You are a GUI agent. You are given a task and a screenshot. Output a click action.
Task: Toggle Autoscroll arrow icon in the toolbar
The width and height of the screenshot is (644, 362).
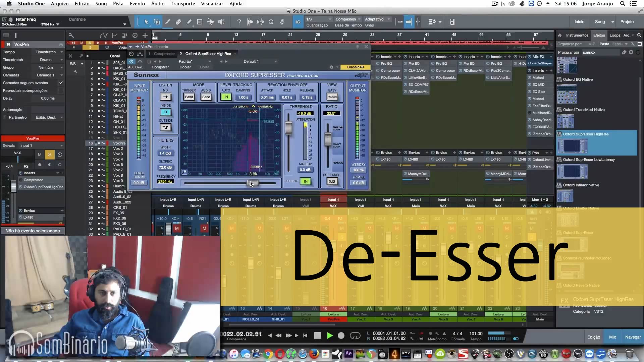pos(409,22)
